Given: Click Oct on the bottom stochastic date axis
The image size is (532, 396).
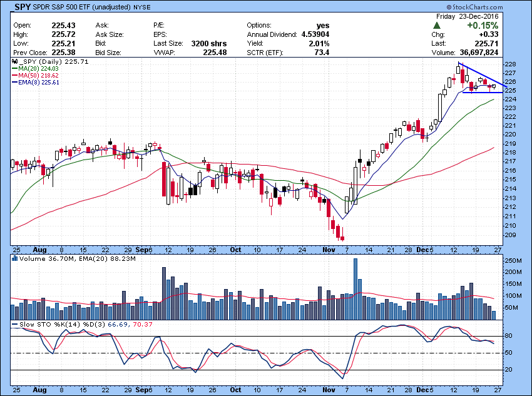Looking at the screenshot, I should click(x=235, y=390).
